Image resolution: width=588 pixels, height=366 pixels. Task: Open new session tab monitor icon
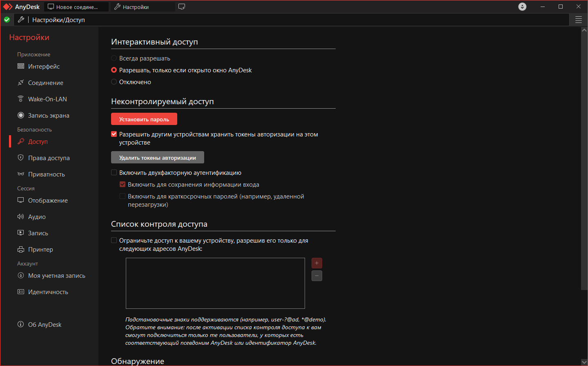(182, 7)
